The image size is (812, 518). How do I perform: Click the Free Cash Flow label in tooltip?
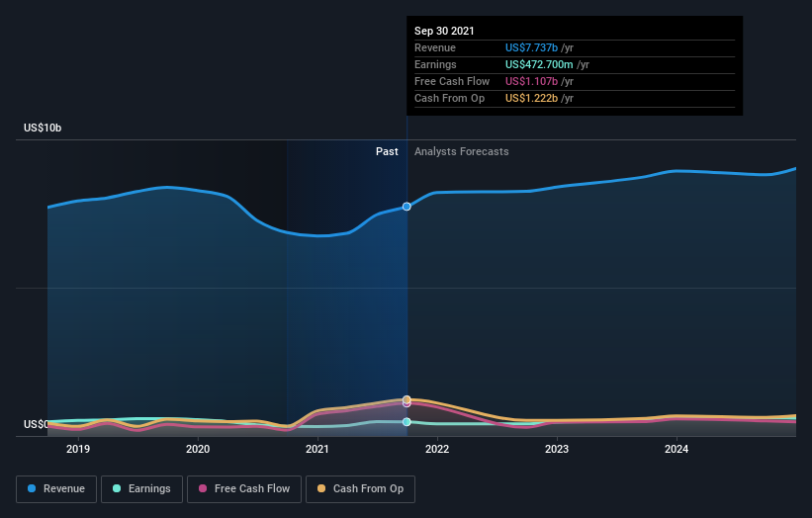(452, 81)
